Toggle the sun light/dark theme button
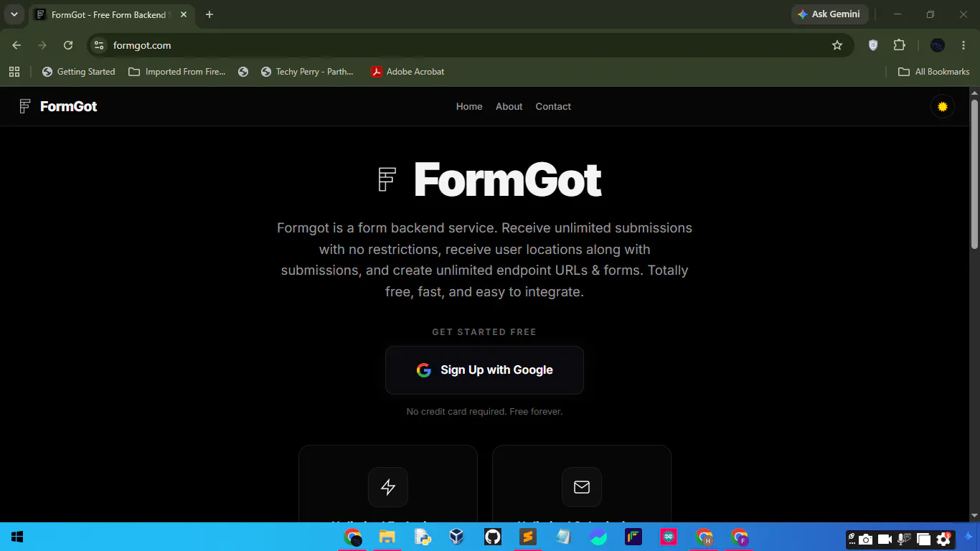This screenshot has height=551, width=980. point(942,107)
